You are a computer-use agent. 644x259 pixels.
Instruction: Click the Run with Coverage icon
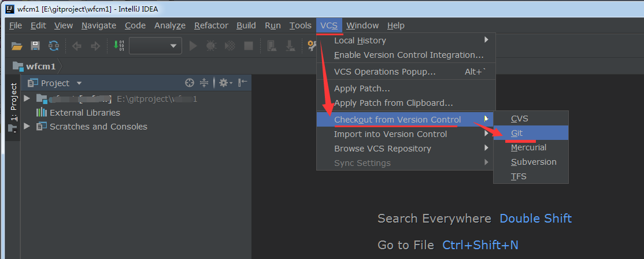(231, 46)
